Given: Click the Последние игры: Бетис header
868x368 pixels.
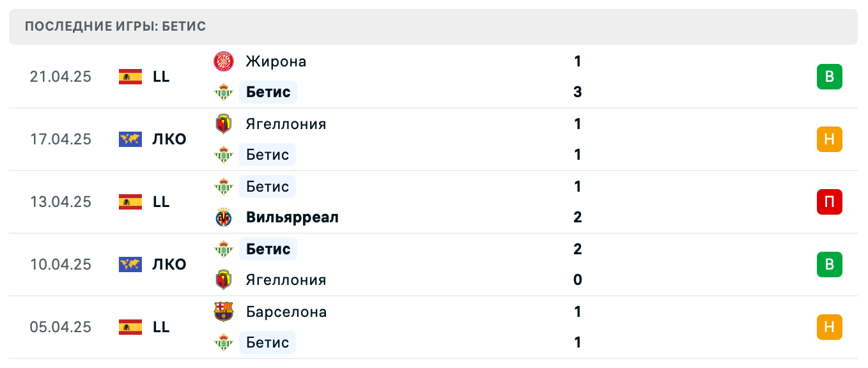Looking at the screenshot, I should [x=116, y=26].
